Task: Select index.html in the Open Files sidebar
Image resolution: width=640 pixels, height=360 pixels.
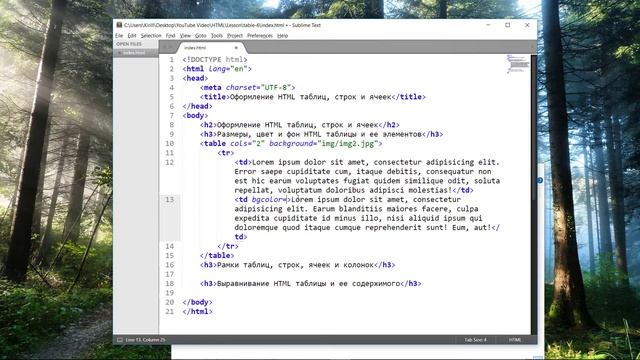Action: tap(134, 53)
